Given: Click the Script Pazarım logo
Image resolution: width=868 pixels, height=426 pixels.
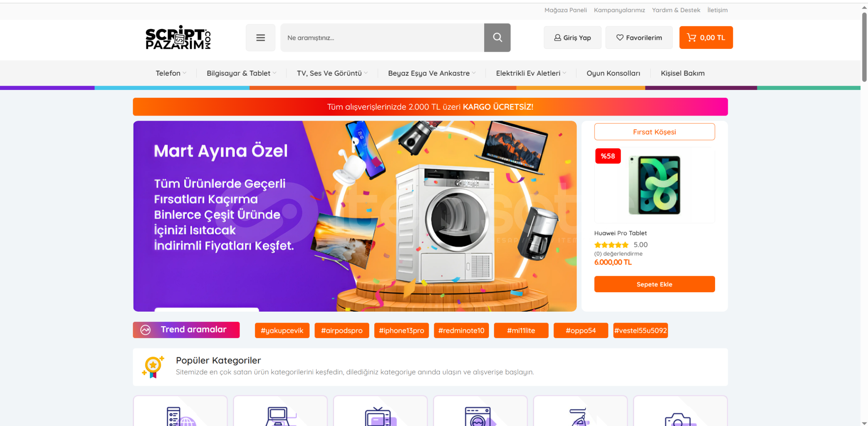Looking at the screenshot, I should pyautogui.click(x=178, y=37).
